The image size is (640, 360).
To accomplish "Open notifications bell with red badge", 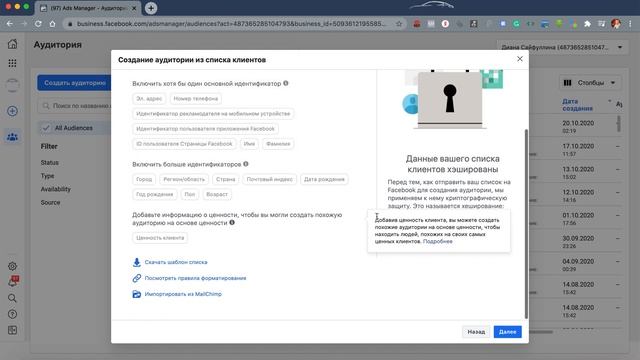I will pos(13,281).
